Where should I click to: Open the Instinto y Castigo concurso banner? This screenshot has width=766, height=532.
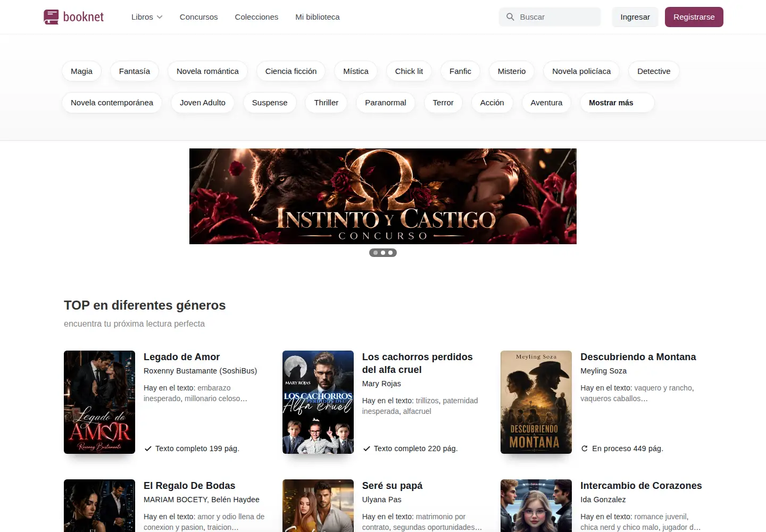(x=383, y=196)
